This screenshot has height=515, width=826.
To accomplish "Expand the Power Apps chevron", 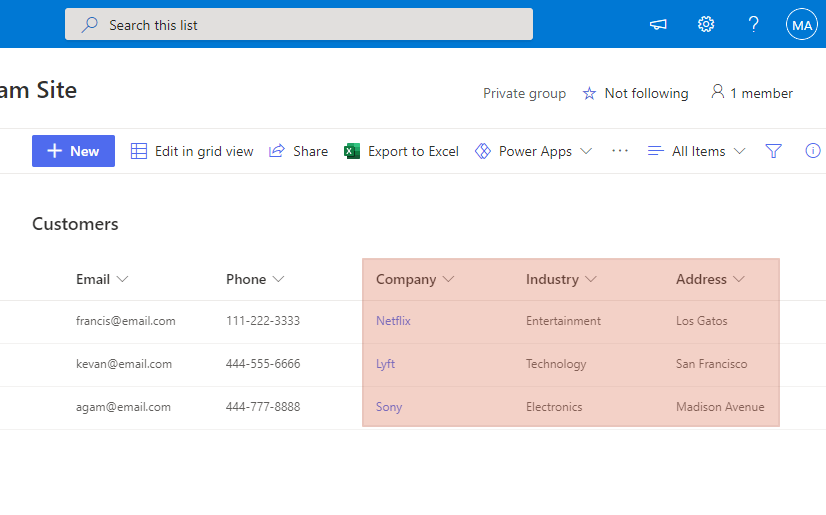I will pos(586,151).
